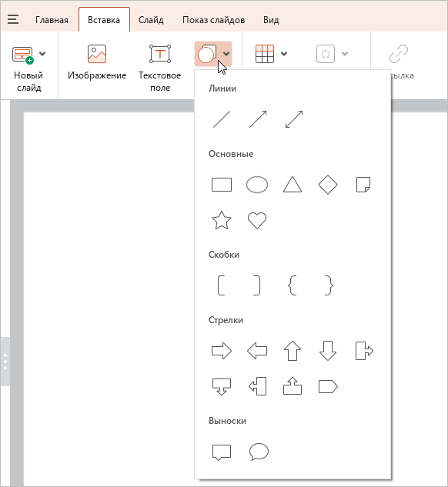Choose the rectangular callout shape
The width and height of the screenshot is (448, 487).
click(x=222, y=452)
